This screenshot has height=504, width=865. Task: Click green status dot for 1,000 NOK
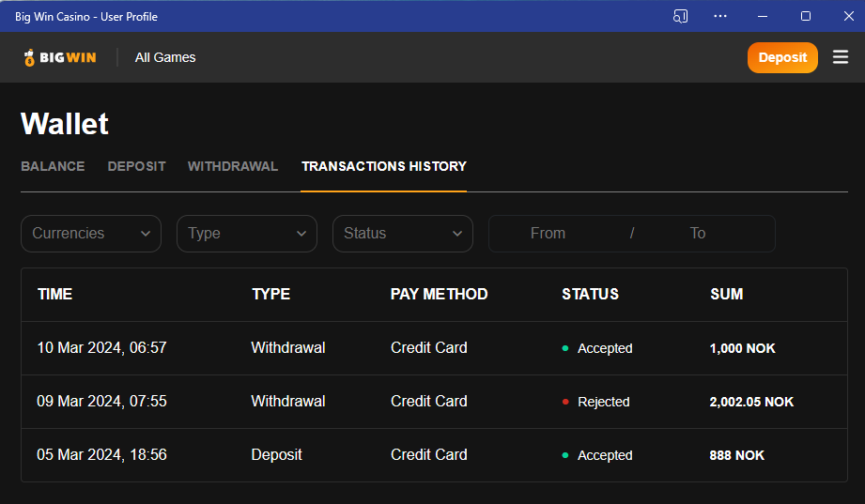[x=565, y=348]
